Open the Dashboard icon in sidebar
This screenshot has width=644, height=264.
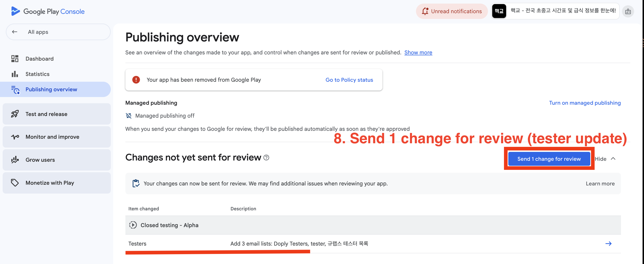pyautogui.click(x=15, y=59)
